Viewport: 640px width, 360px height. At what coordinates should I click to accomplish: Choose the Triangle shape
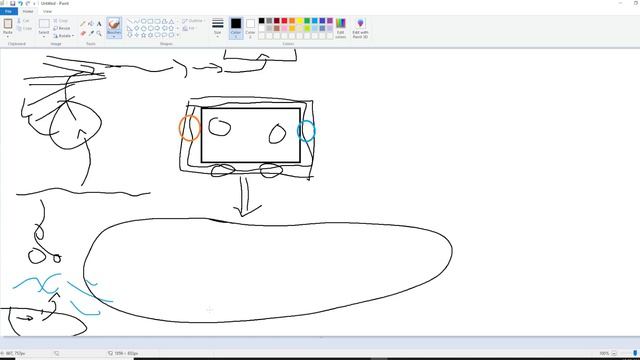click(171, 21)
